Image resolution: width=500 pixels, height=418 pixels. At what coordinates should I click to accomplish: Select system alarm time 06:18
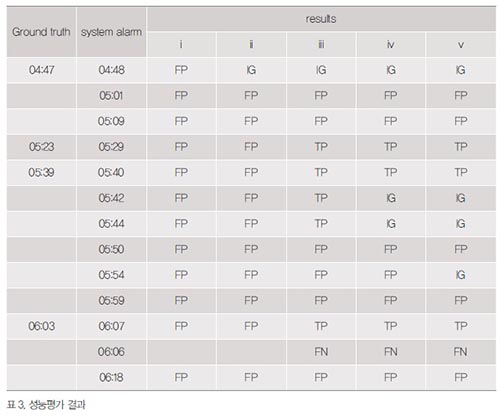coord(111,377)
